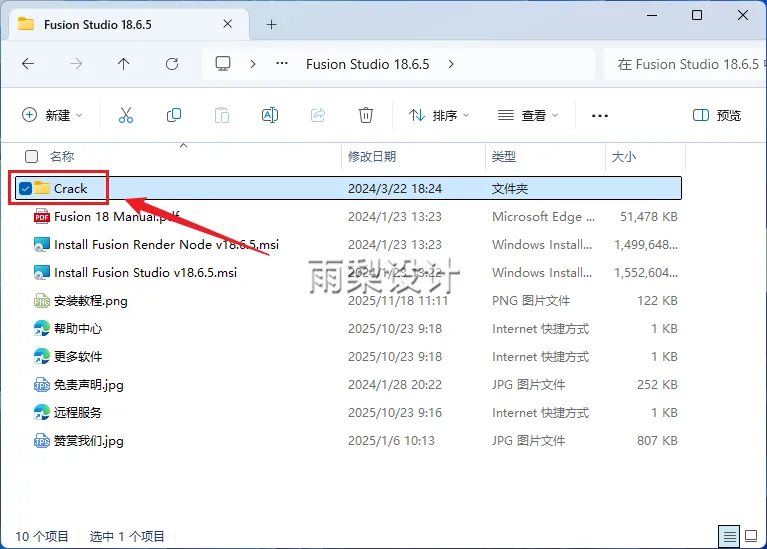Screen dimensions: 767x549
Task: Click the address bar ellipsis for hidden path
Action: tap(282, 64)
